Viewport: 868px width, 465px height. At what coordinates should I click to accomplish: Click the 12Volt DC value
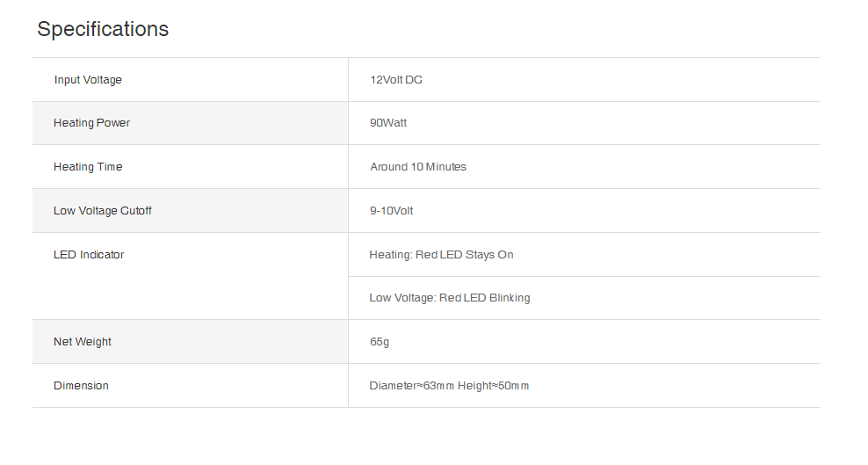(396, 80)
